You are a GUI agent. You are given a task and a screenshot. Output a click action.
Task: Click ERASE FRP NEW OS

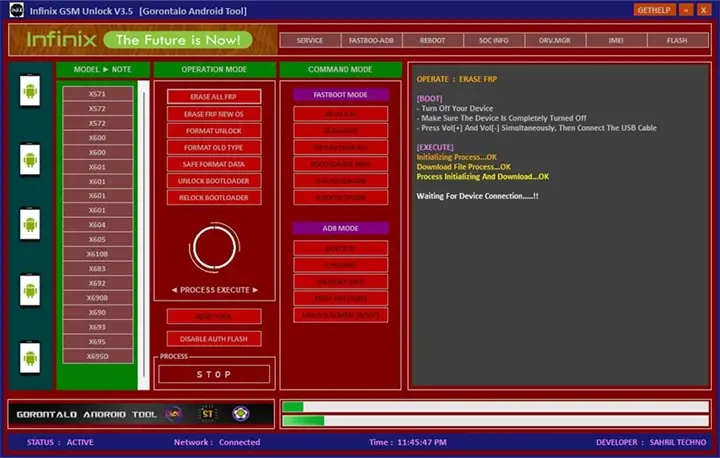(214, 114)
